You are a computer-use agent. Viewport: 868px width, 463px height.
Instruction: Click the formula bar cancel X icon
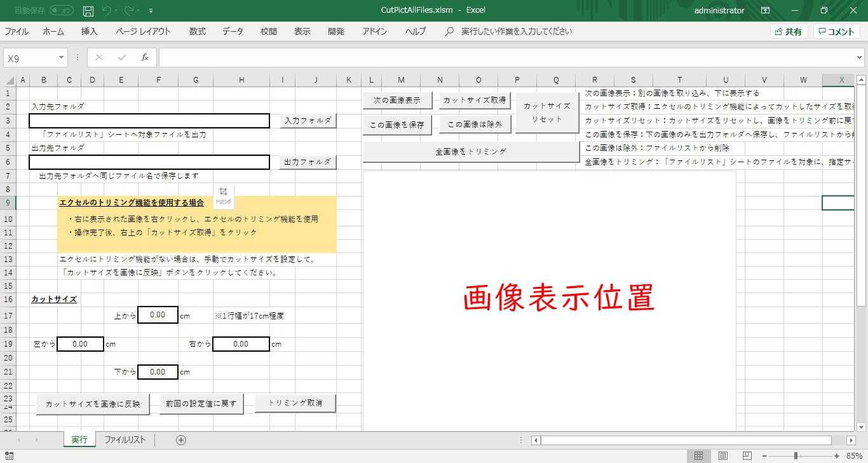pyautogui.click(x=98, y=58)
